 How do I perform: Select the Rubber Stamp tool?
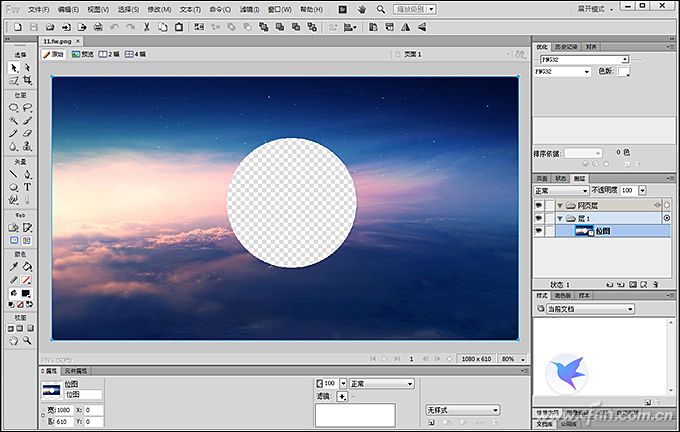coord(27,147)
